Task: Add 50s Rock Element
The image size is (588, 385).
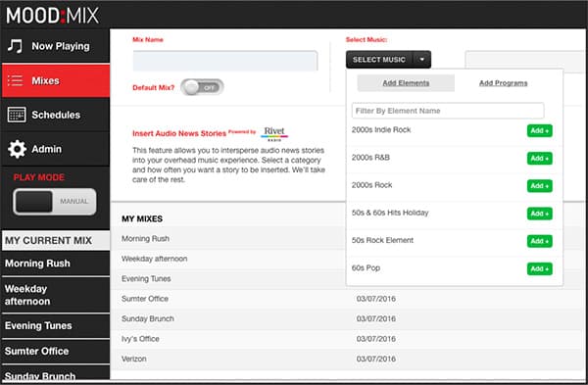Action: click(539, 241)
